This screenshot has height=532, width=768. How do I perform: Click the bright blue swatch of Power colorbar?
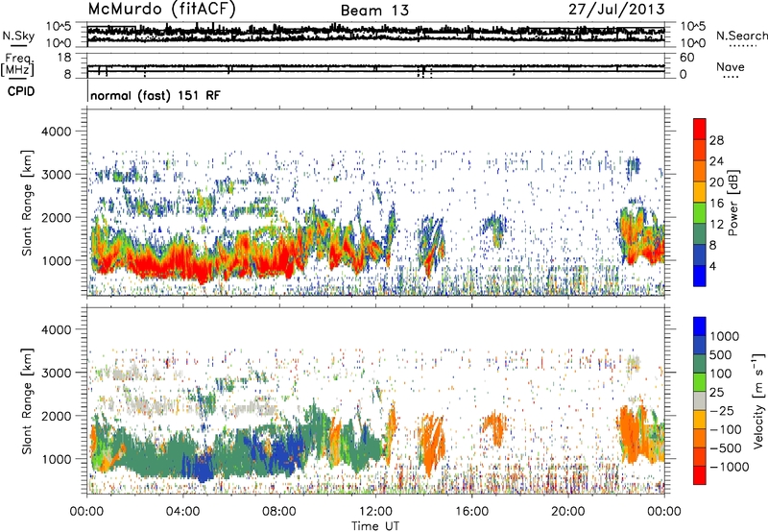point(700,276)
